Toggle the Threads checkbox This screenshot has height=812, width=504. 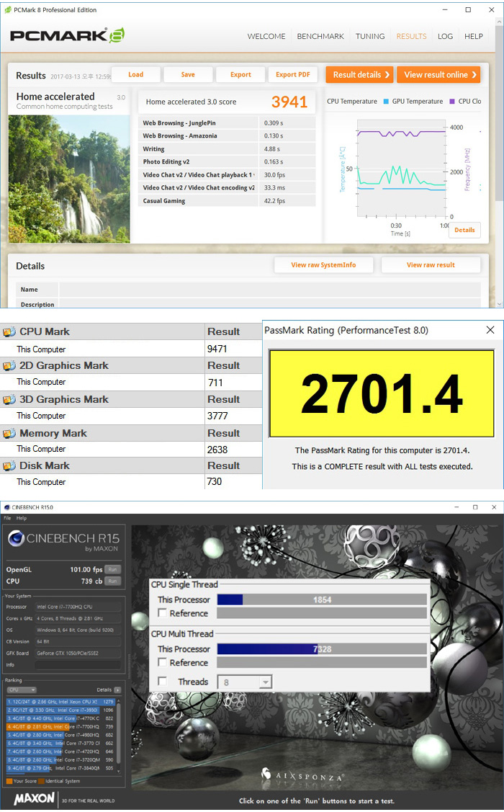(163, 681)
